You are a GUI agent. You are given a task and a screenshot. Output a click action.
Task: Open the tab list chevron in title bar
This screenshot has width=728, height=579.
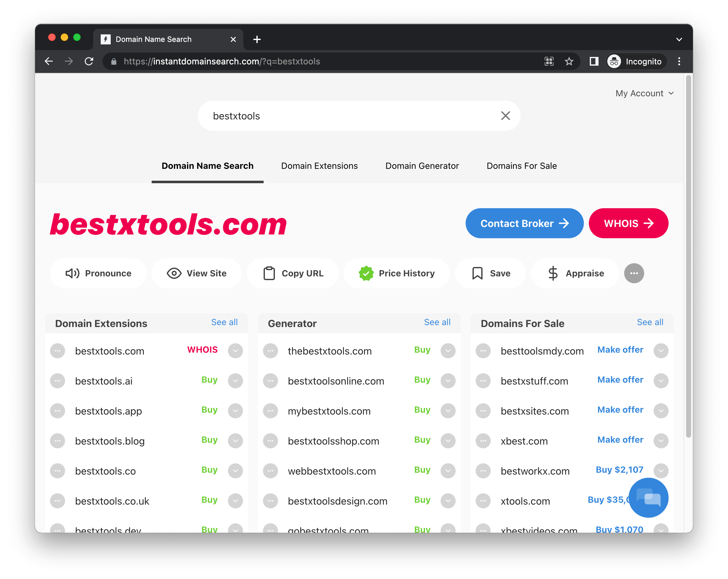679,39
